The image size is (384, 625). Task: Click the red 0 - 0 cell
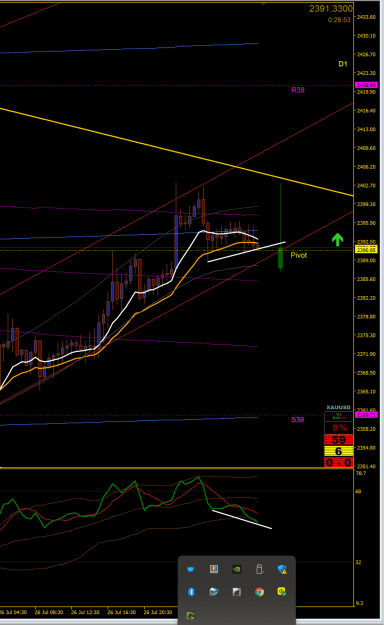[339, 462]
